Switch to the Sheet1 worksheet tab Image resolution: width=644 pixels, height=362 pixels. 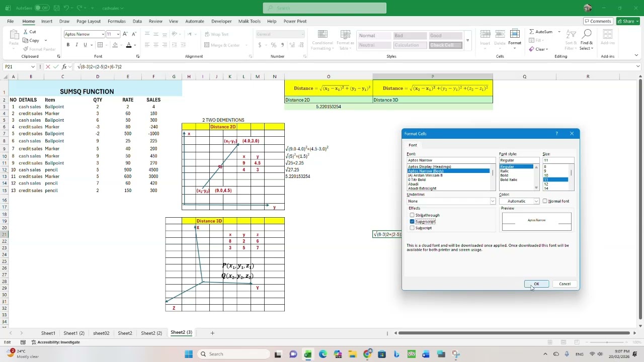[x=48, y=333]
